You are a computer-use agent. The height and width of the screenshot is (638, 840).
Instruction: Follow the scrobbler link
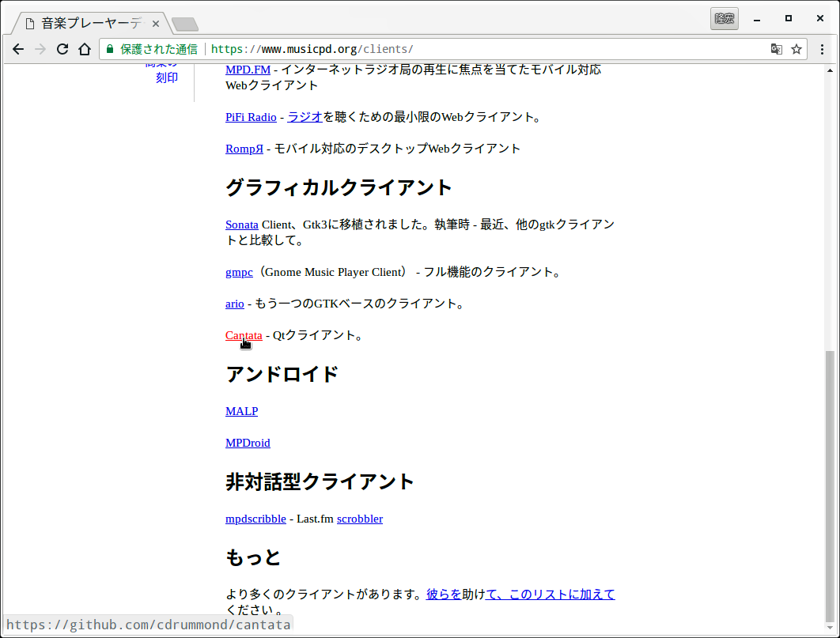tap(360, 519)
